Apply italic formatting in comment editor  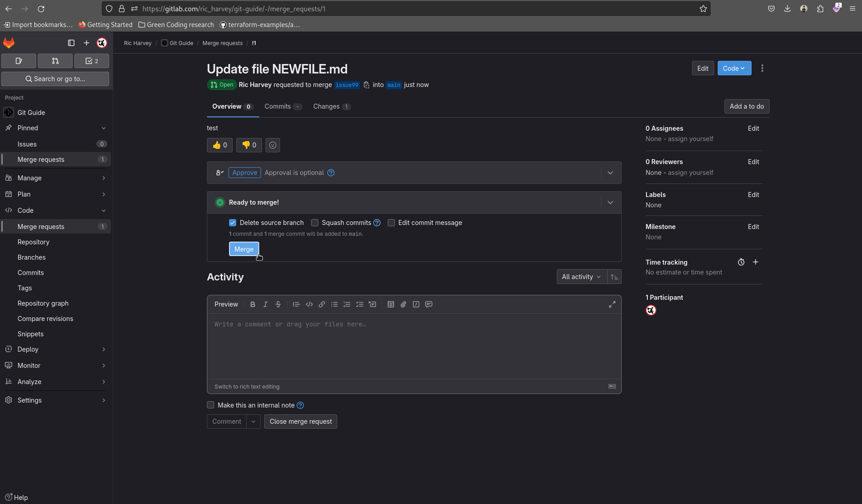click(x=266, y=304)
